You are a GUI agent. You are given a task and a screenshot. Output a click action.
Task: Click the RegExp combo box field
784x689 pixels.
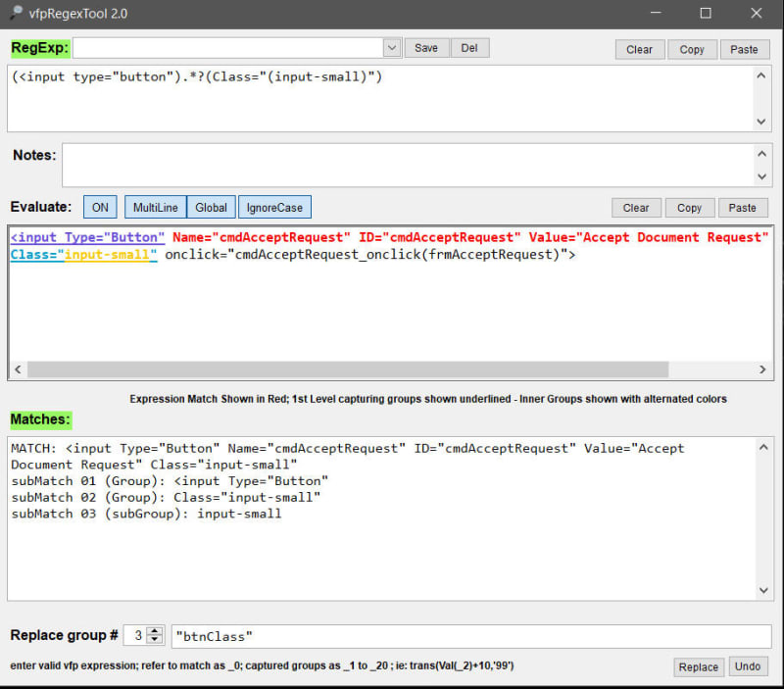[228, 48]
